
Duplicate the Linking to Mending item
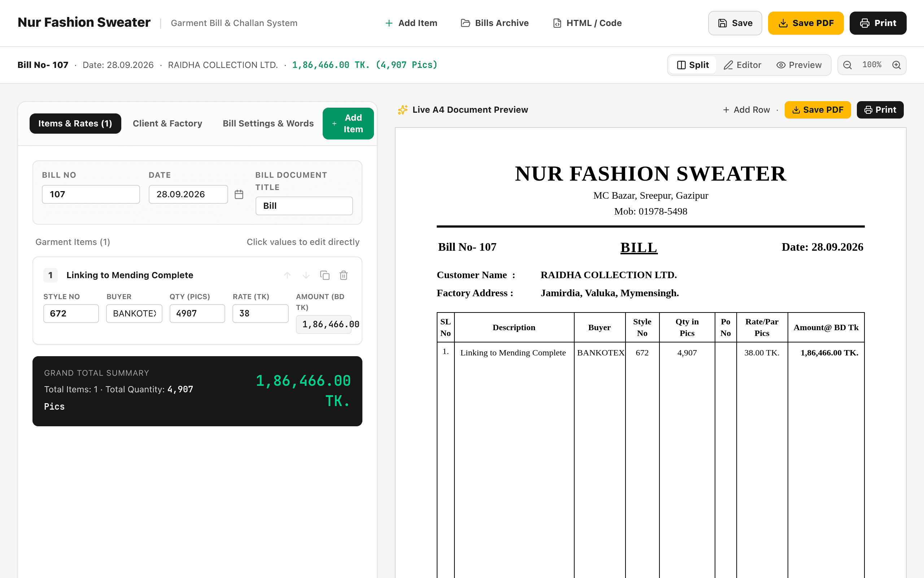pos(324,275)
